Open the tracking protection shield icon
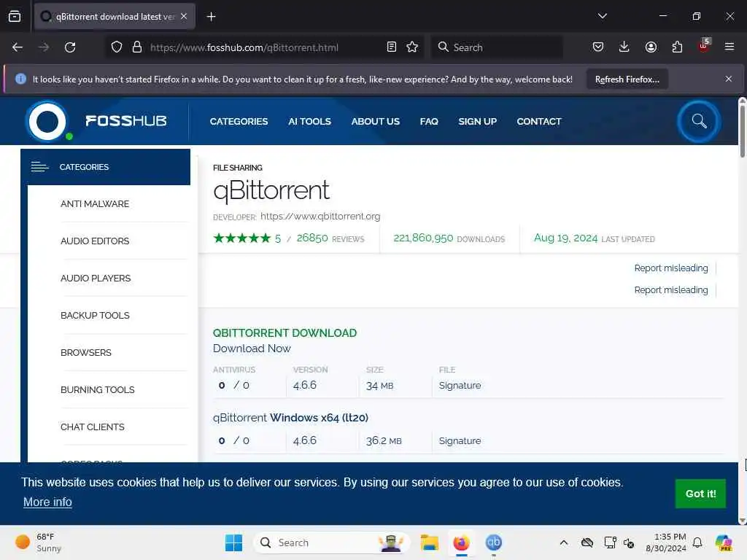The image size is (747, 560). click(117, 47)
